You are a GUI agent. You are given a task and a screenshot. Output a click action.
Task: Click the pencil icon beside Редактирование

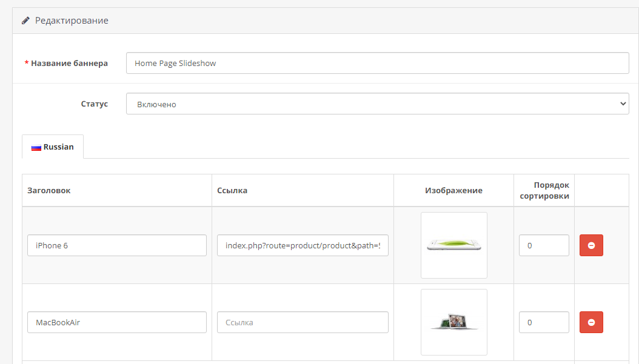click(25, 21)
